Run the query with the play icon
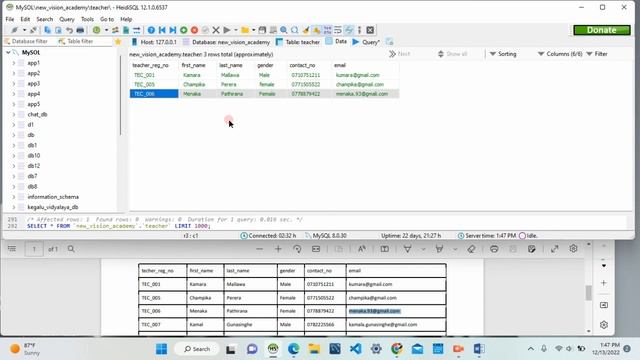The image size is (640, 360). (227, 30)
